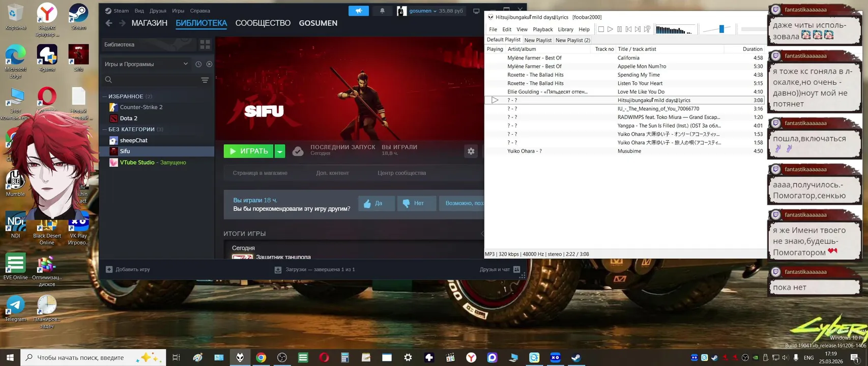Open Страница в магазине link for Sifu
Screen dimensions: 868x366
pyautogui.click(x=260, y=173)
